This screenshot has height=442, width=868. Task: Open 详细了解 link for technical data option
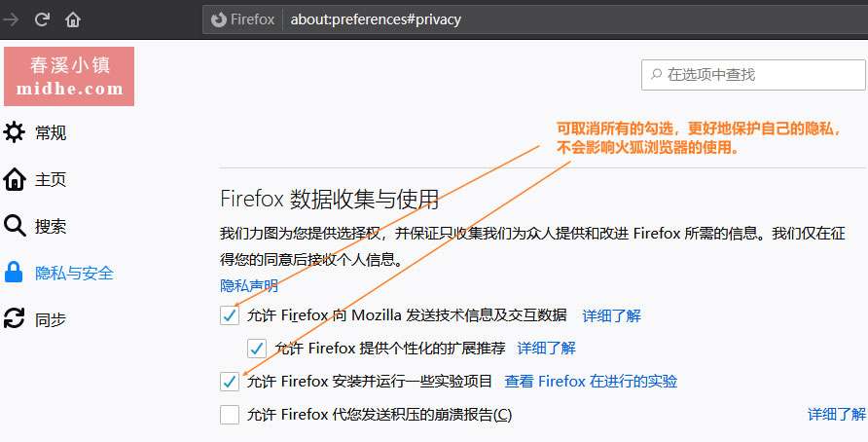(612, 315)
